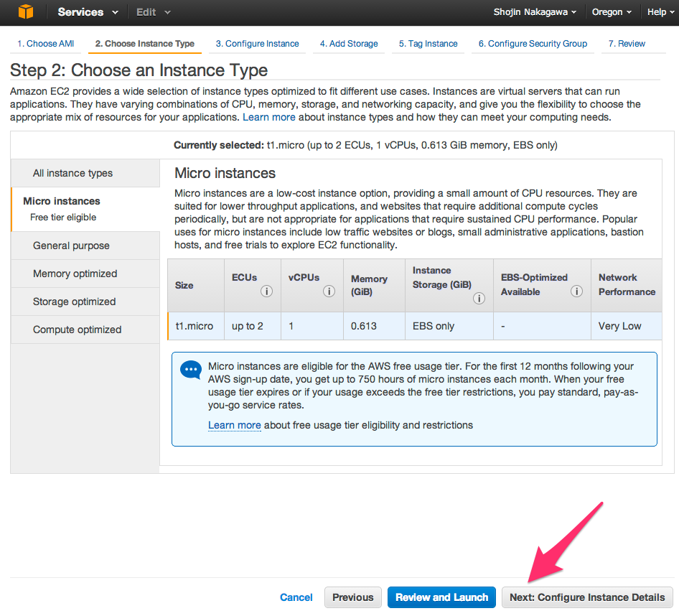Click the 'EBS only' storage cell
This screenshot has height=616, width=679.
tap(449, 326)
